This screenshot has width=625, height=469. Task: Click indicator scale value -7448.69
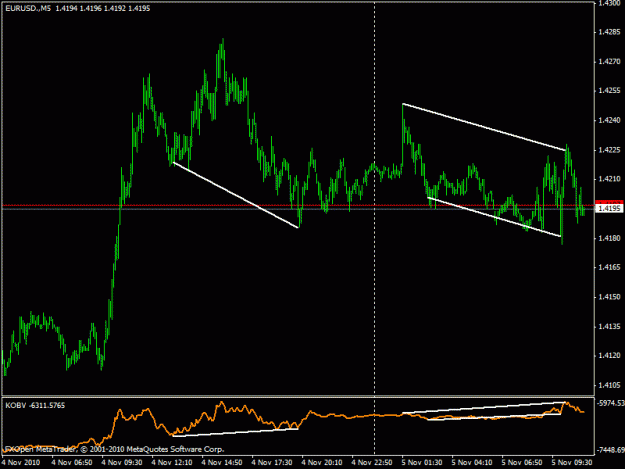pyautogui.click(x=611, y=450)
